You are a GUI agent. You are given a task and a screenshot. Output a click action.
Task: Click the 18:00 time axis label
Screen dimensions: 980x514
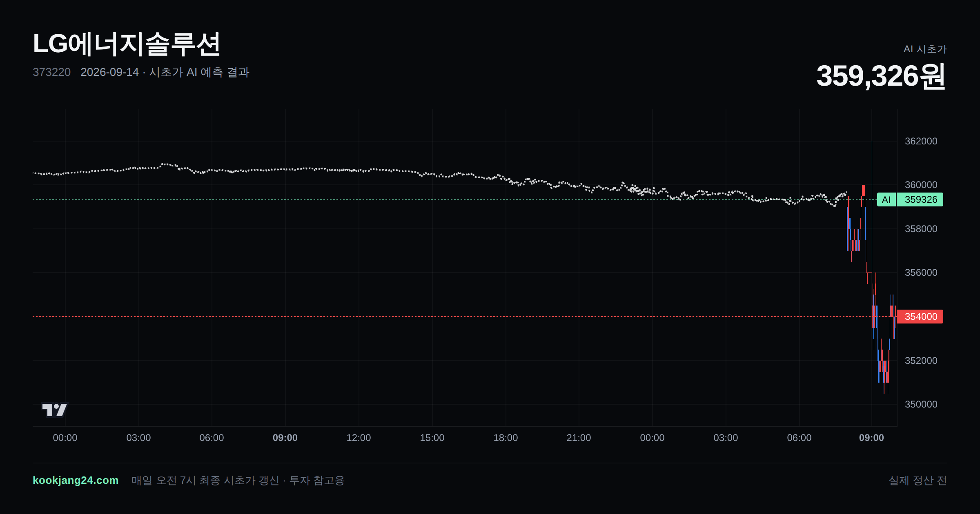click(506, 438)
